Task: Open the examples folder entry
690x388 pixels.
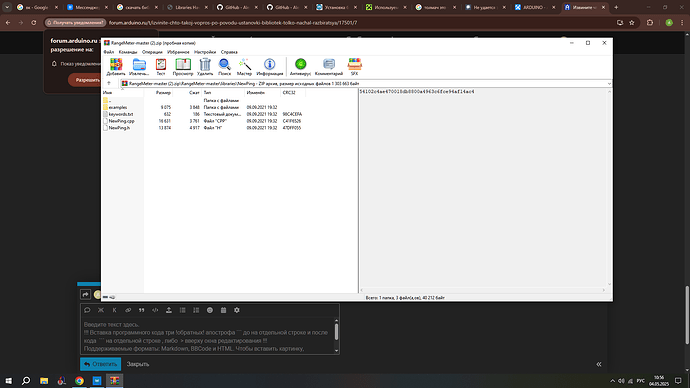Action: click(x=117, y=107)
